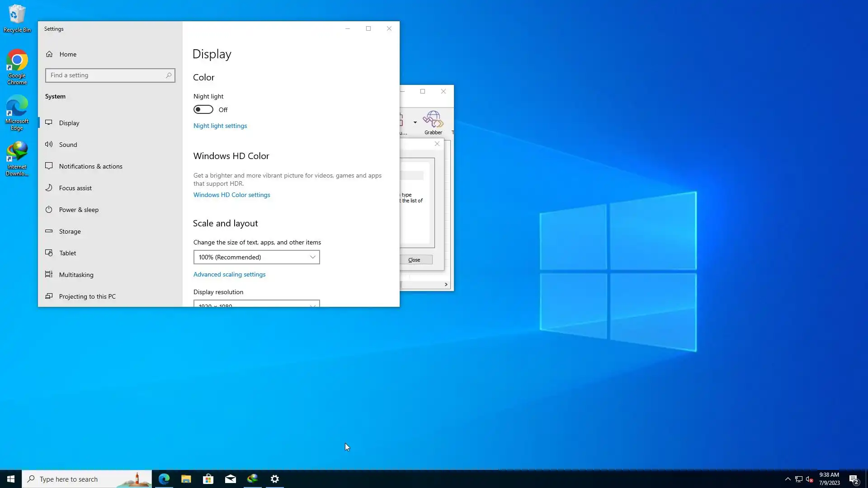The image size is (868, 488).
Task: Open Microsoft Store from taskbar
Action: tap(208, 479)
